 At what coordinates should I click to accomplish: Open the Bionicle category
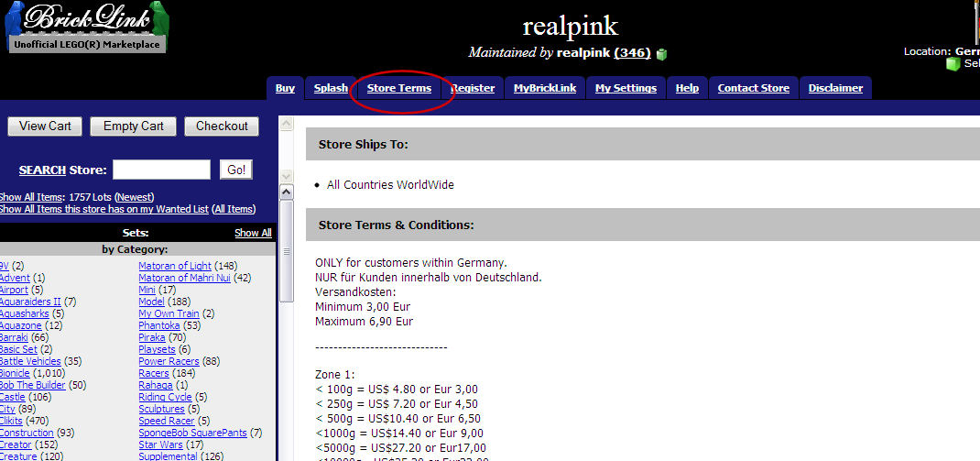pyautogui.click(x=15, y=373)
